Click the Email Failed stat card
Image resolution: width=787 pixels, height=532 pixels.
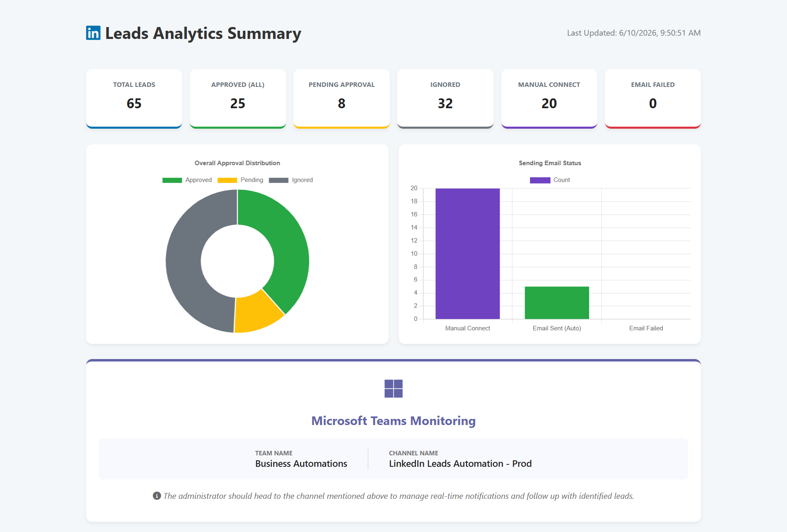[653, 99]
